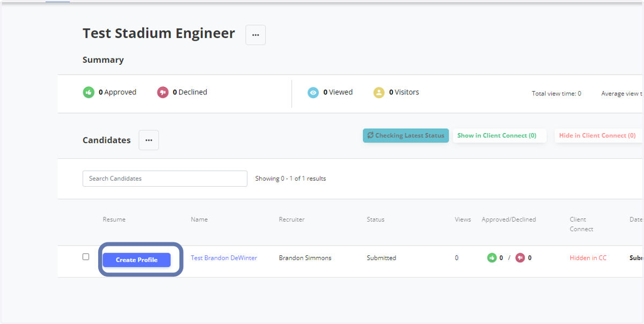Click the Client Connect column header

[x=581, y=224]
